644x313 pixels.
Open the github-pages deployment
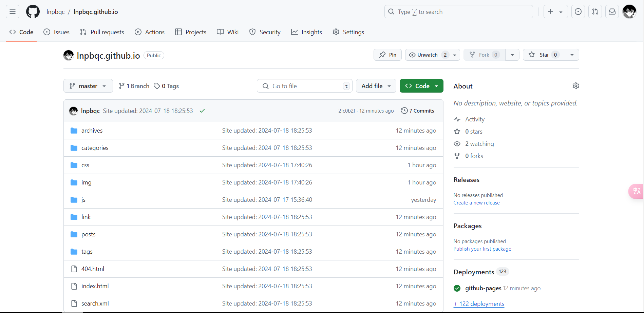tap(483, 288)
